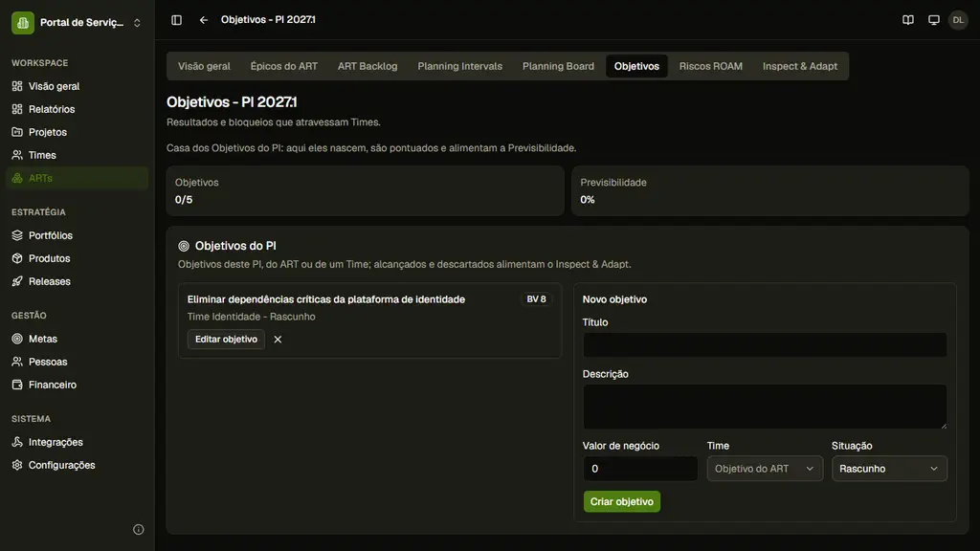Click the info icon in sidebar
Image resolution: width=980 pixels, height=551 pixels.
139,530
